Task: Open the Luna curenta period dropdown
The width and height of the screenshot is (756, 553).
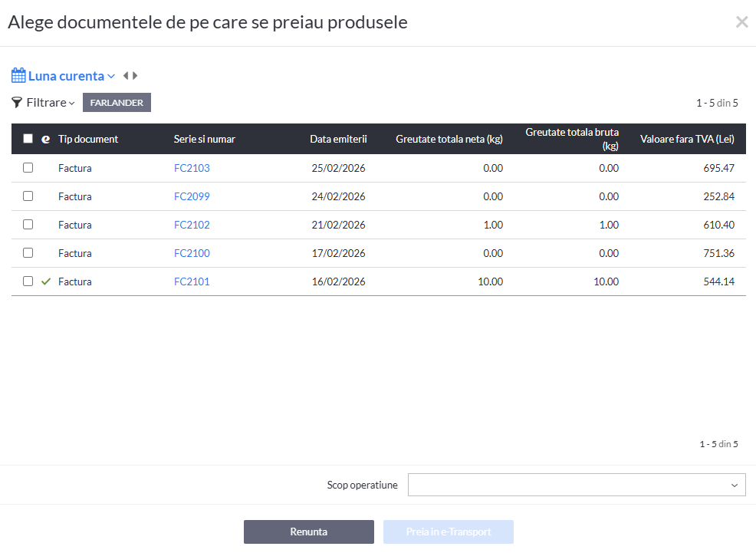Action: [71, 76]
